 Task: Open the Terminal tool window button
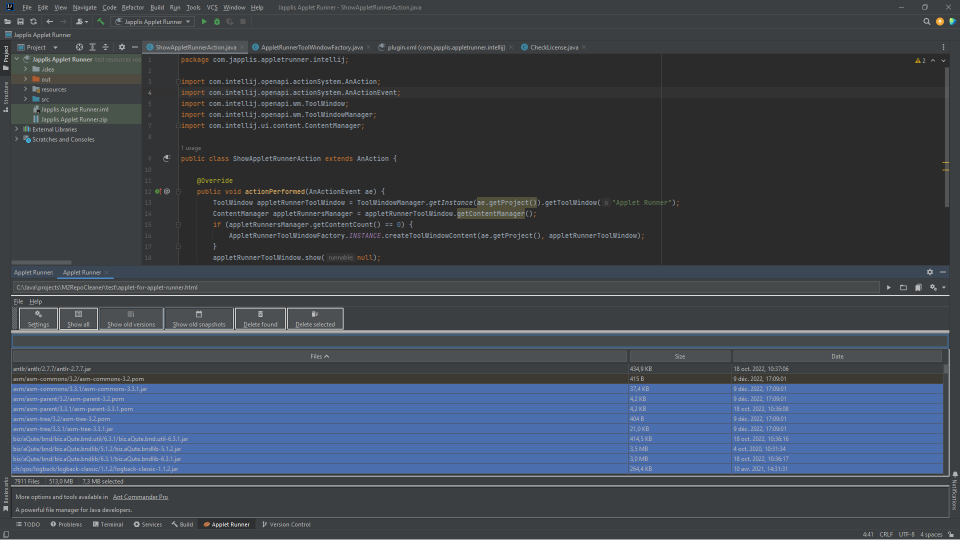tap(108, 524)
